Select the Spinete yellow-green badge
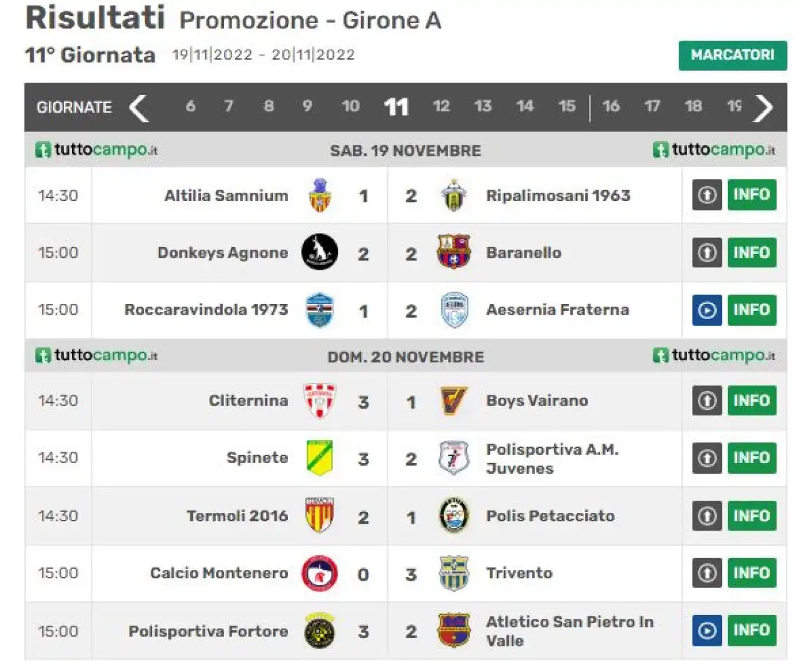This screenshot has height=672, width=801. [x=320, y=458]
